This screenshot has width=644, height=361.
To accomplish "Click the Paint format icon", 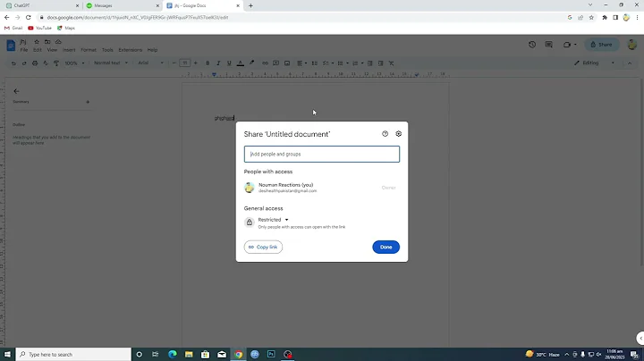I will (56, 63).
